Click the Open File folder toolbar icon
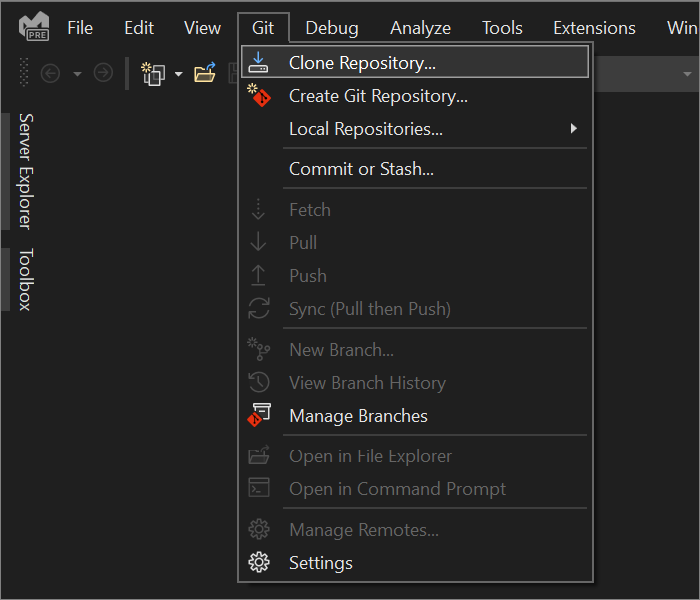 (205, 73)
